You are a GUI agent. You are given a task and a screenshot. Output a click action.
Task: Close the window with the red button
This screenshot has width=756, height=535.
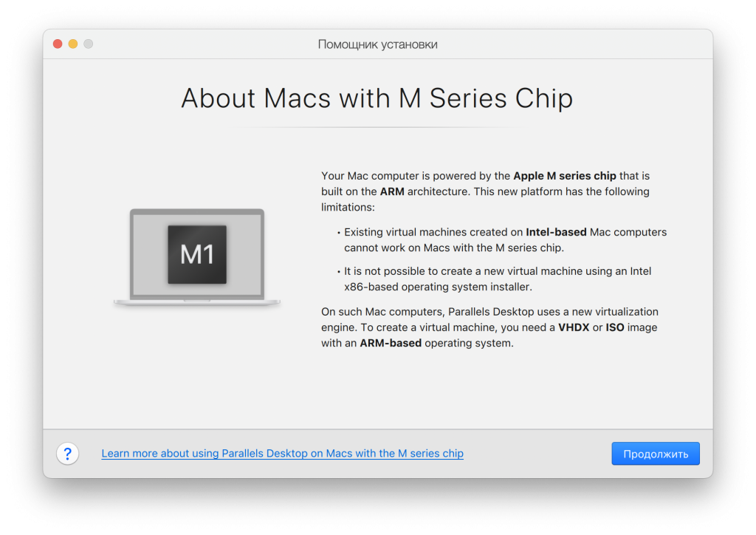coord(58,44)
